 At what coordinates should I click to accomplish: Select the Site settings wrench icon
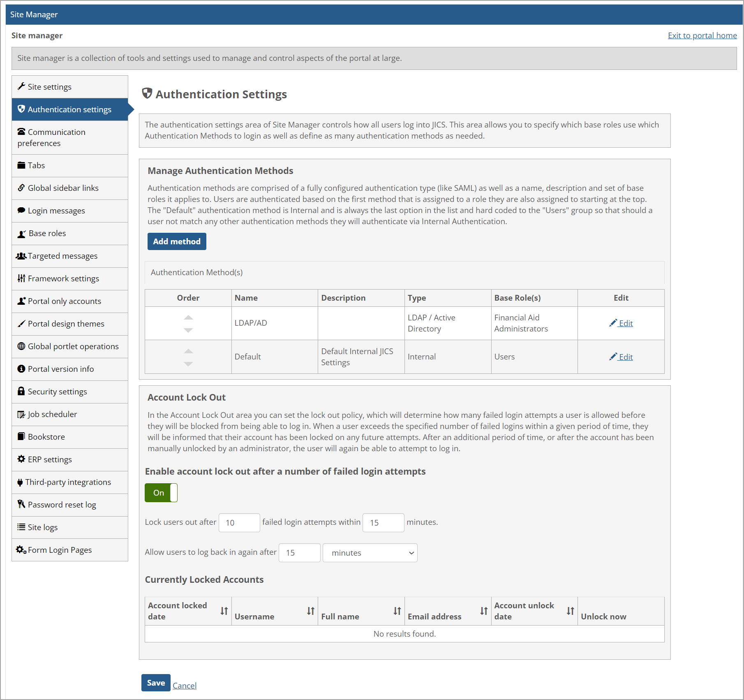point(21,86)
